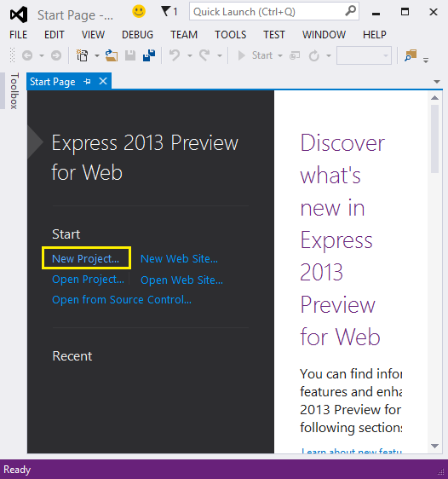Click the New Project... link
The width and height of the screenshot is (448, 479).
point(85,258)
